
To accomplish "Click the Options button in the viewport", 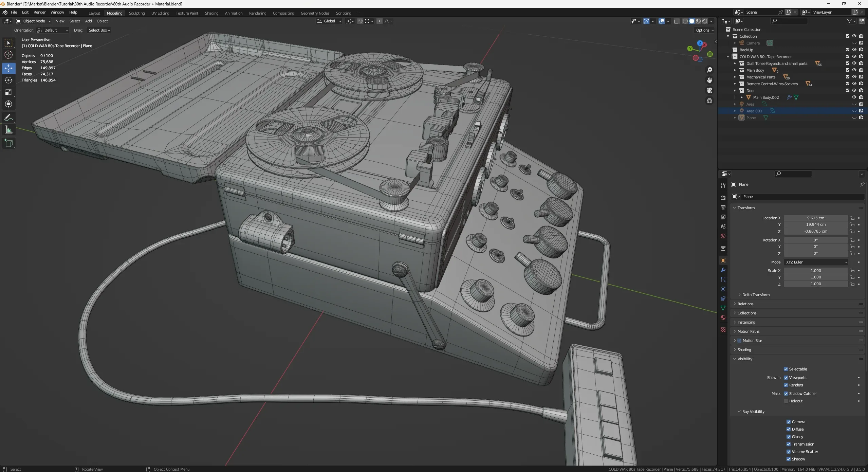I will pyautogui.click(x=704, y=30).
